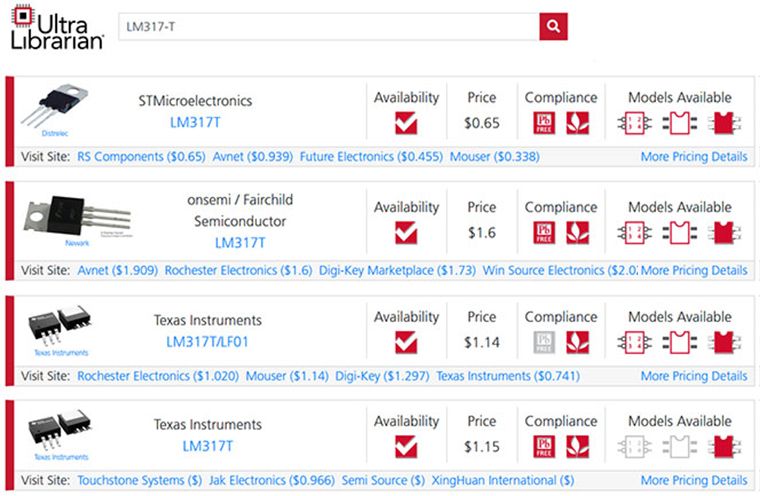Toggle availability checkmark for LM317T/LF01

pyautogui.click(x=406, y=342)
